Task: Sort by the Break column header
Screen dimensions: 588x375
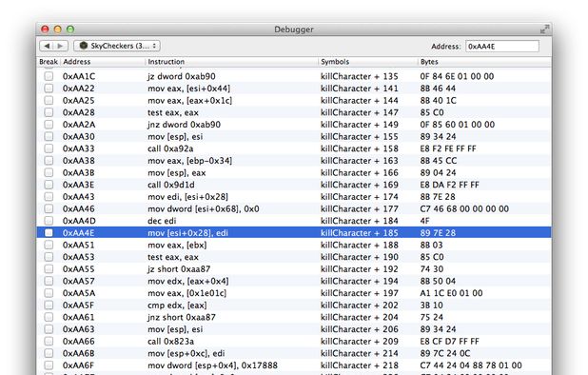Action: point(49,62)
